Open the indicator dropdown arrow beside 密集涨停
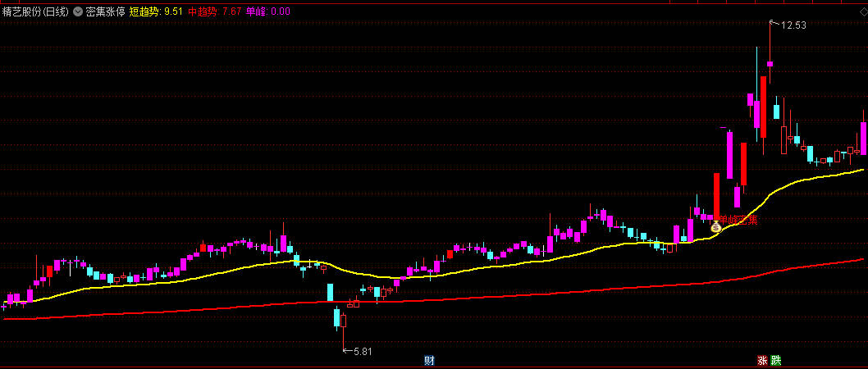The image size is (868, 369). click(x=77, y=11)
